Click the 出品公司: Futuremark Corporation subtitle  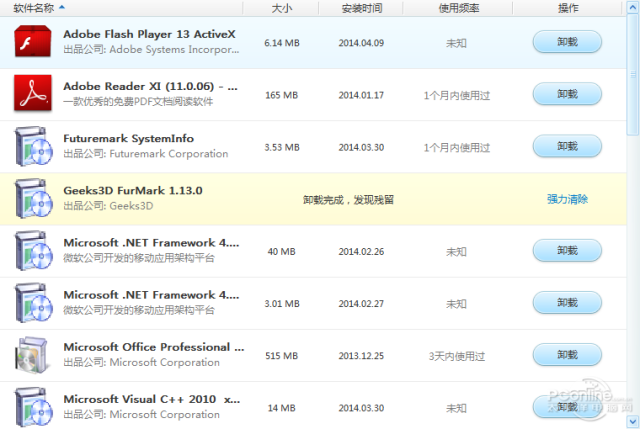146,154
